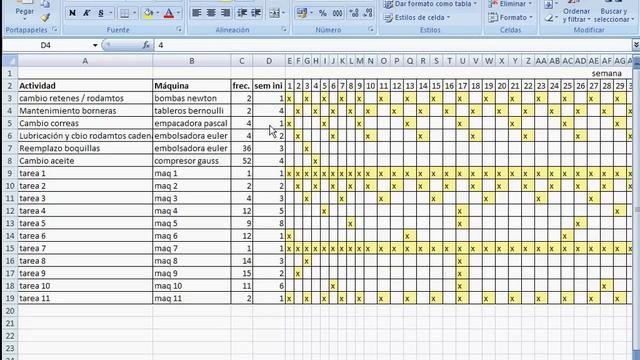Image resolution: width=640 pixels, height=360 pixels.
Task: Increase indent
Action: [x=256, y=13]
